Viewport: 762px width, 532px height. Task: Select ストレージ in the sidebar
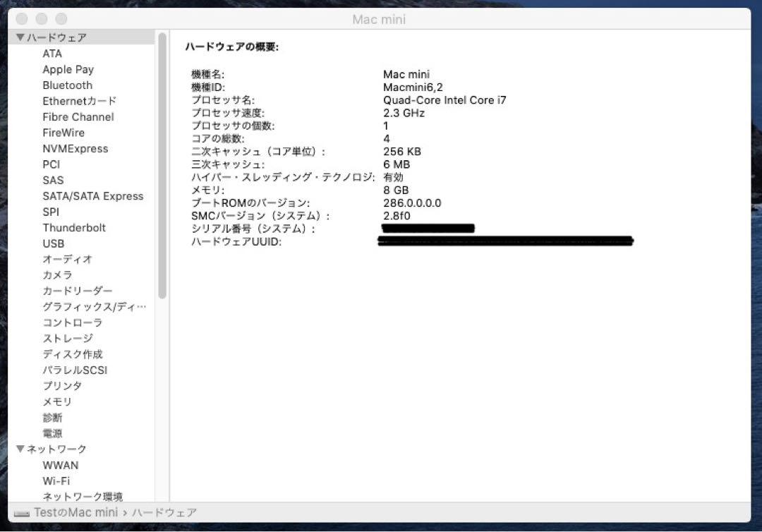pos(68,338)
